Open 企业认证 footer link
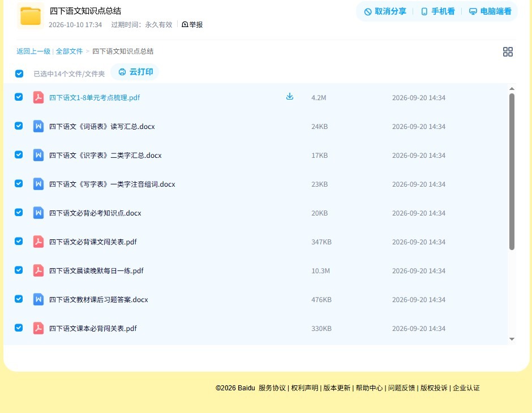 [x=466, y=388]
